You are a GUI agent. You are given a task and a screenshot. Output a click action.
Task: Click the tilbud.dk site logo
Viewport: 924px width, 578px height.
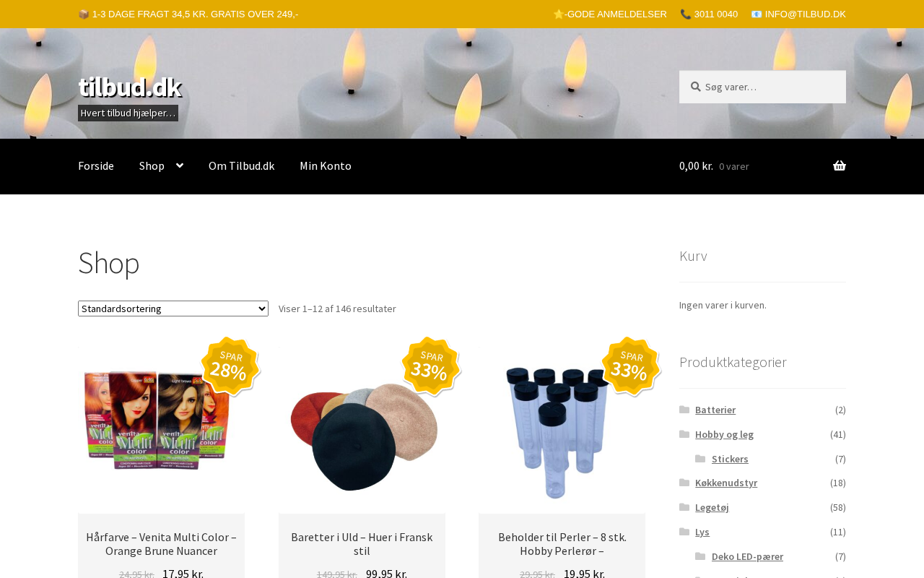click(130, 87)
